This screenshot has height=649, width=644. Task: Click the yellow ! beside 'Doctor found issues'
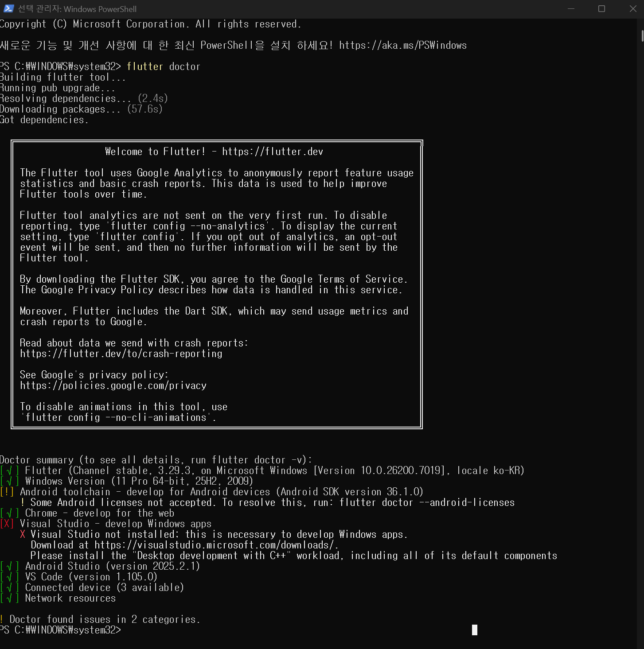pos(2,619)
